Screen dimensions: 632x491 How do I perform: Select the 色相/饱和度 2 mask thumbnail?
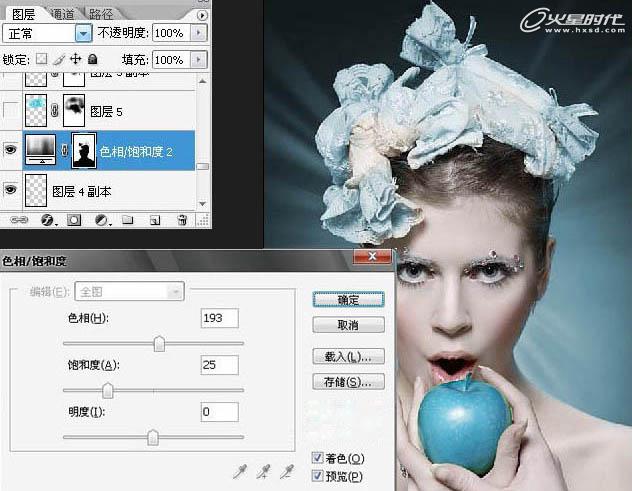[x=84, y=150]
